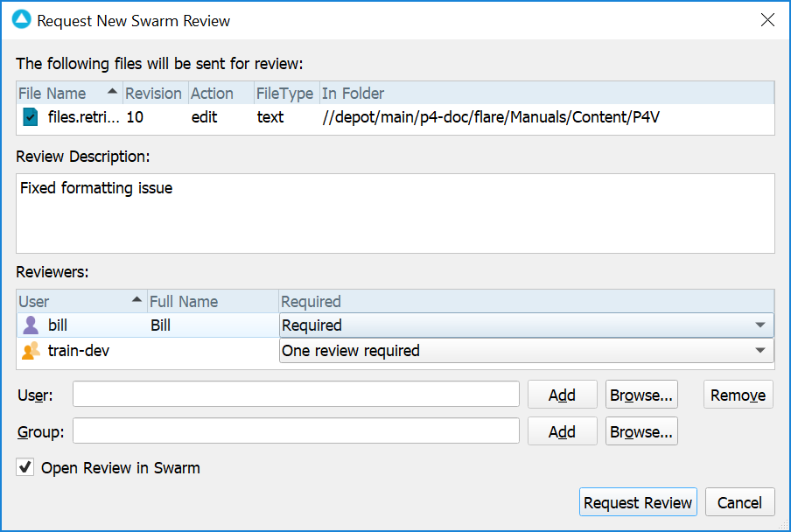Viewport: 791px width, 532px height.
Task: Focus the User text input field
Action: [x=296, y=395]
